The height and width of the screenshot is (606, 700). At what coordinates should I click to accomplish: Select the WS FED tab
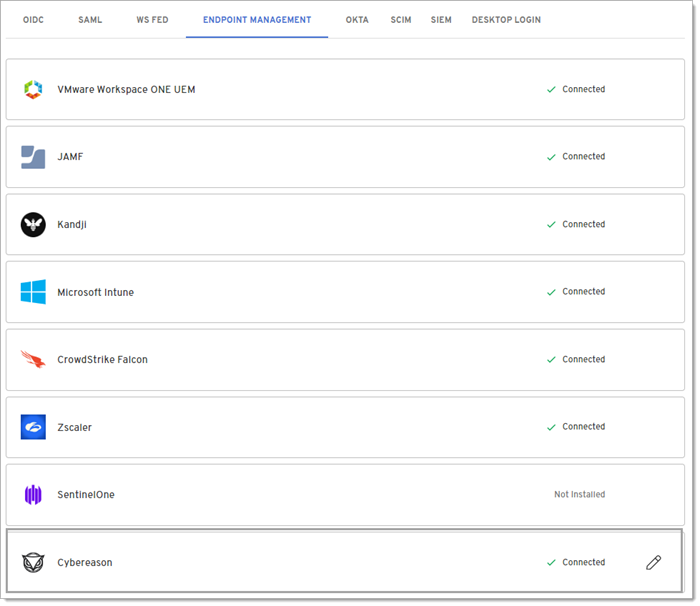[152, 20]
